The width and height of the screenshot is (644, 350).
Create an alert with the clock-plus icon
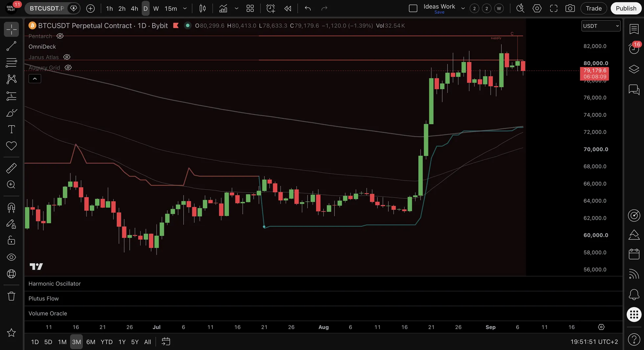click(271, 9)
